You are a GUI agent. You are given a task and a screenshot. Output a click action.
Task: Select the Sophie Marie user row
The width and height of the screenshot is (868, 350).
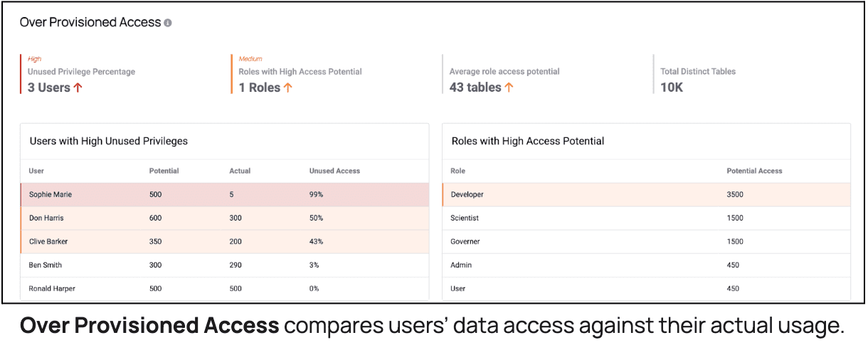[x=225, y=195]
